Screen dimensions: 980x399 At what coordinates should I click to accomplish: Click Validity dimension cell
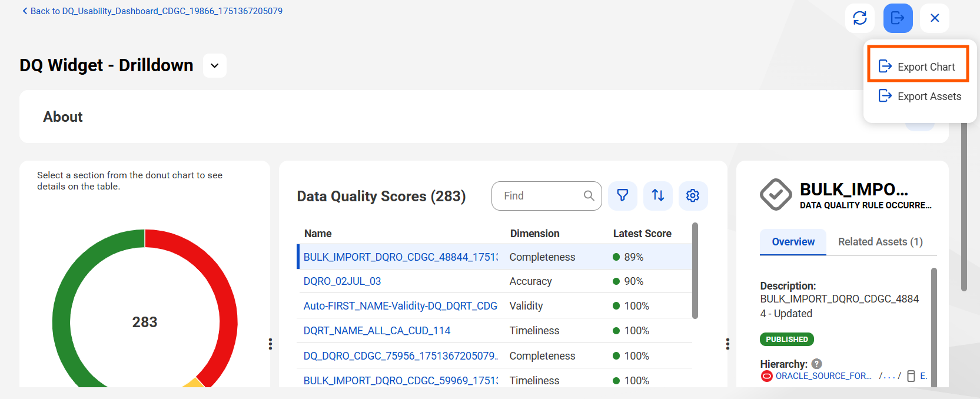[x=526, y=306]
